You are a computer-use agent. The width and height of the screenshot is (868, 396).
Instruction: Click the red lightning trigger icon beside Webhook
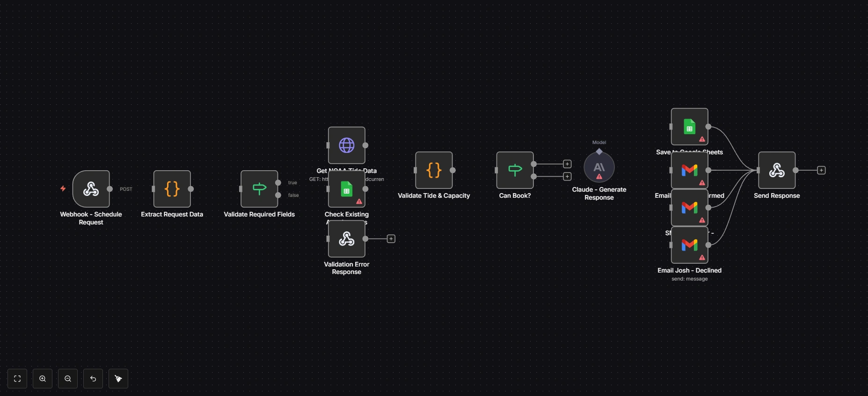(x=63, y=189)
